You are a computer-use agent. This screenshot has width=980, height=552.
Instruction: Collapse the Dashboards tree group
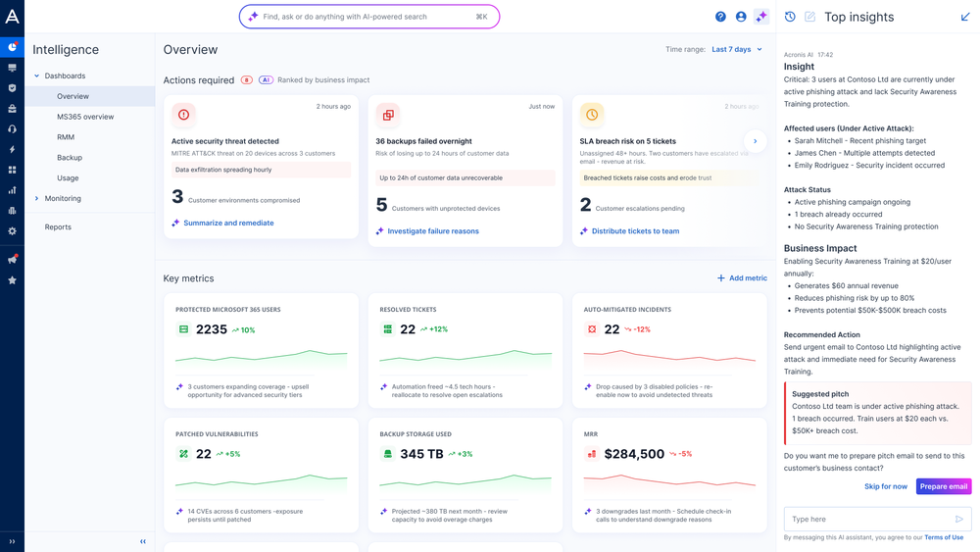37,75
